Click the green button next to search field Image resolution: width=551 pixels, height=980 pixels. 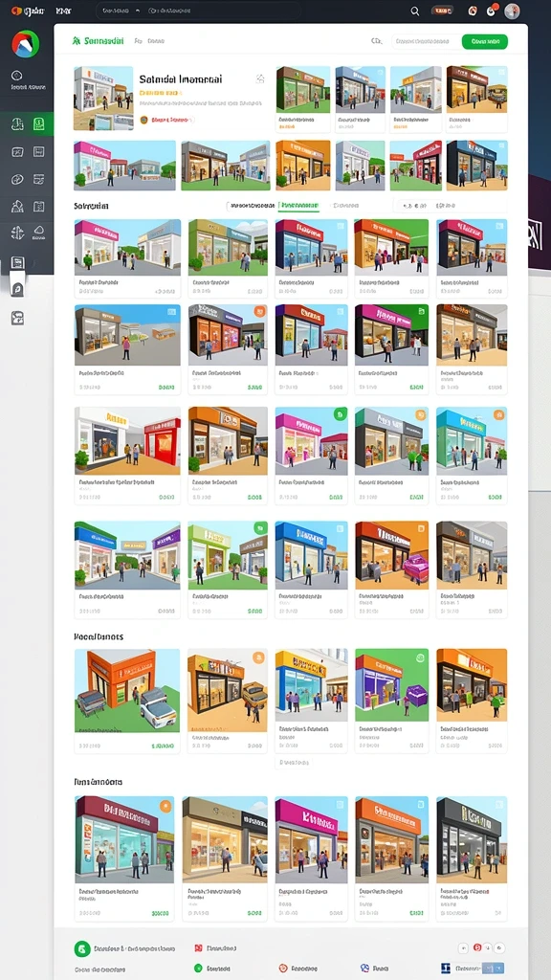point(485,41)
